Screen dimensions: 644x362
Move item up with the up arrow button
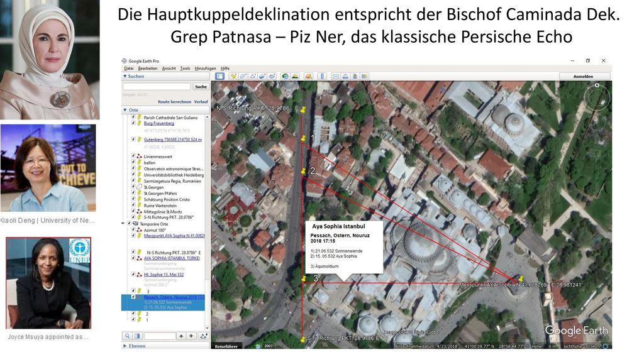[x=181, y=336]
